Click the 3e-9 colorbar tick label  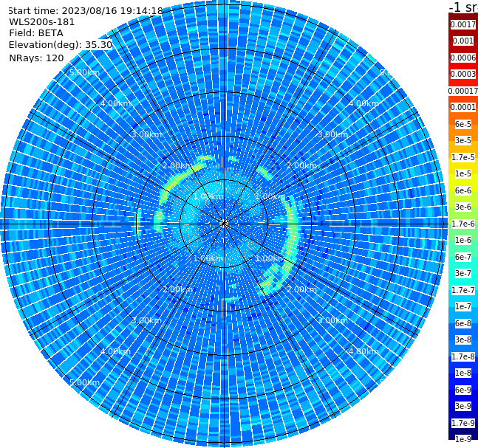pos(463,406)
